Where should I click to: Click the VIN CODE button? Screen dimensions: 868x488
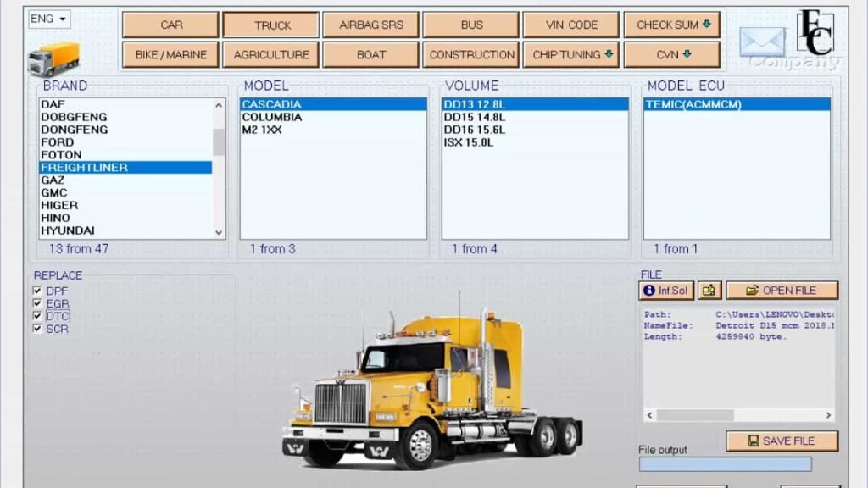572,25
